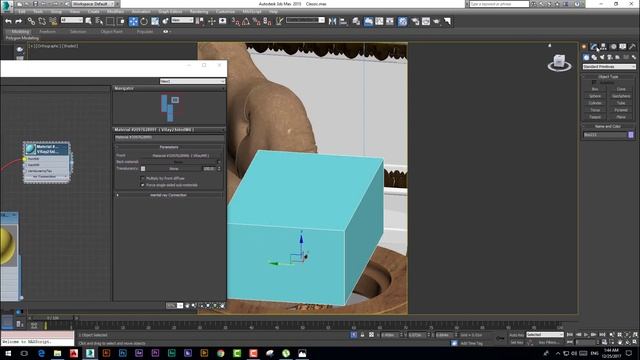This screenshot has height=360, width=640.
Task: Toggle the Selection Lock padlock in status bar
Action: click(x=362, y=335)
